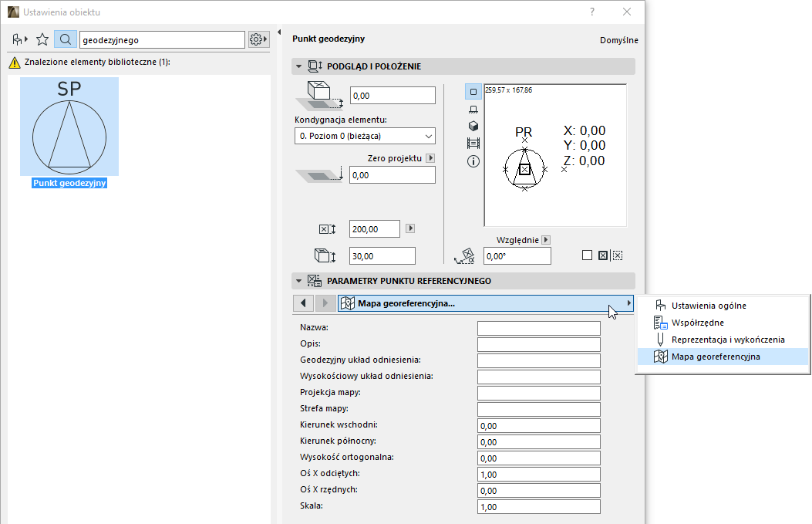Click the Wysokościowy układ odniesienia field

[x=538, y=377]
